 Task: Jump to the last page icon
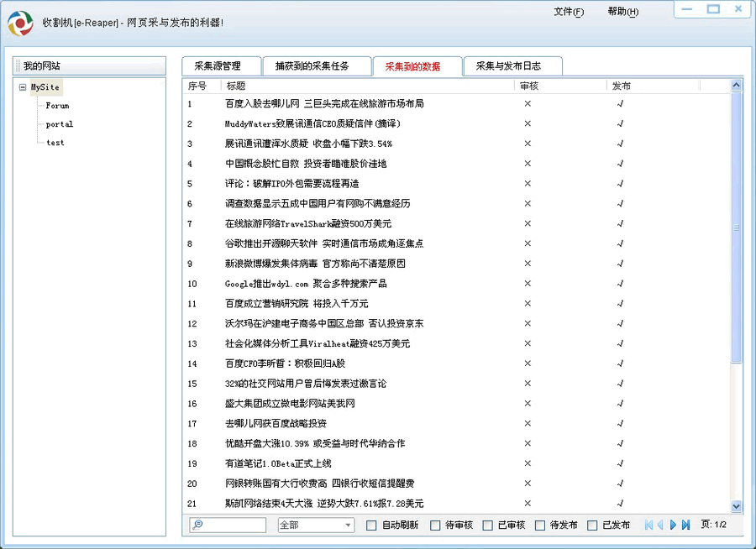[x=686, y=525]
